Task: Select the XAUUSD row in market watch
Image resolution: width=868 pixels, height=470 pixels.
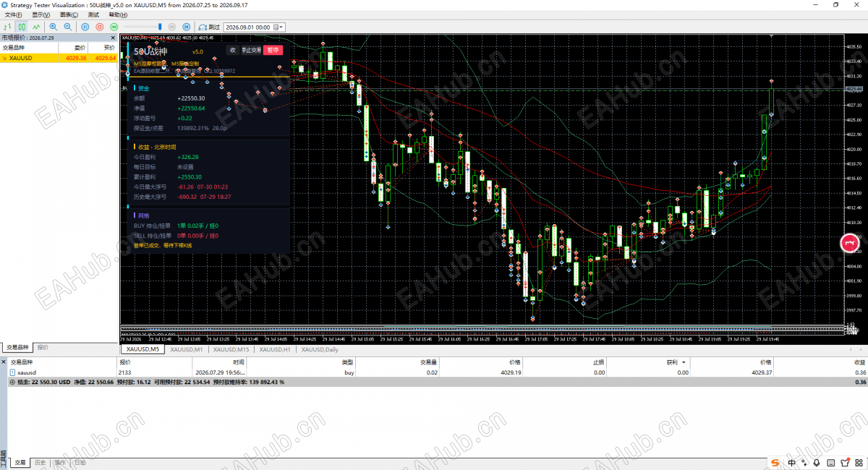Action: 59,58
